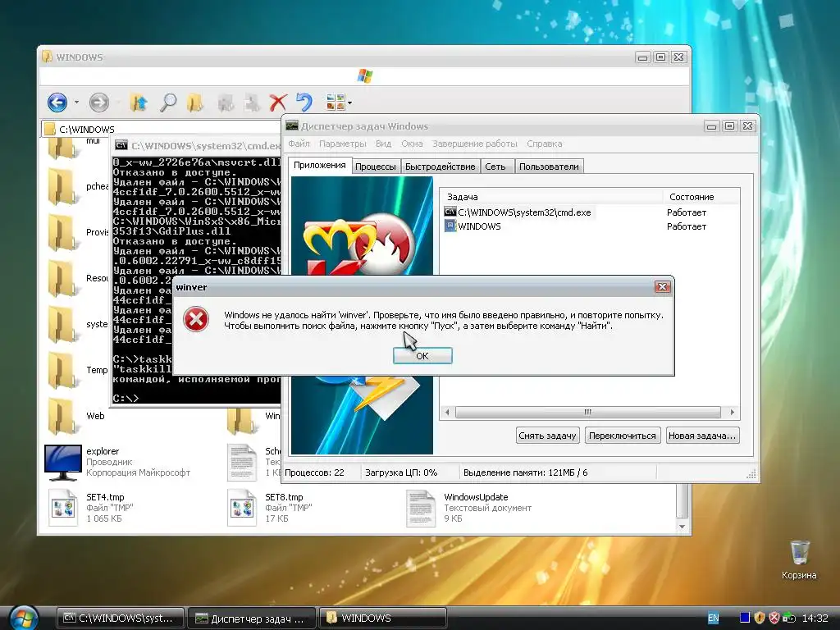The image size is (840, 630).
Task: Click the Новая задача... button
Action: [x=702, y=436]
